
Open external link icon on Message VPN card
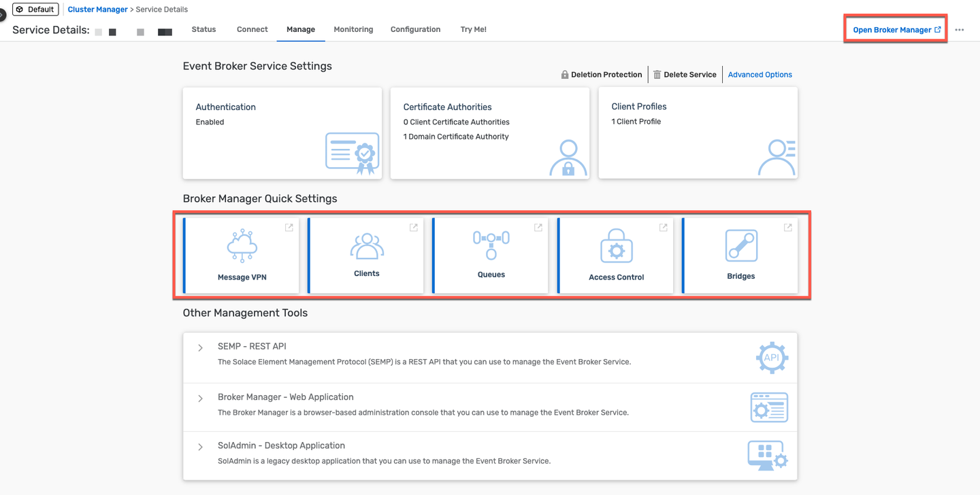coord(289,228)
